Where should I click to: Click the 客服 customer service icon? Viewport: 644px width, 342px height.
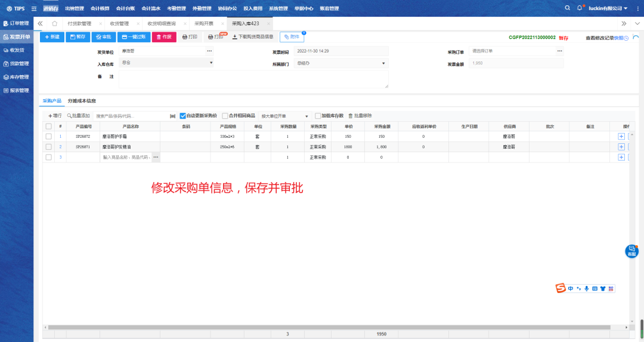coord(631,251)
